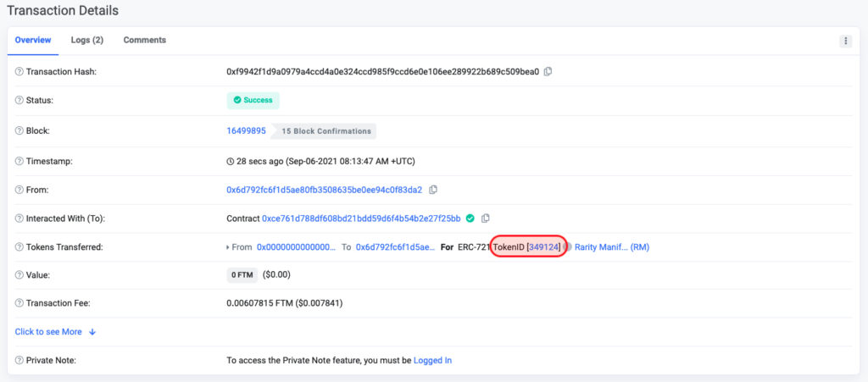Viewport: 868px width, 382px height.
Task: Click the help icon beside Status
Action: [x=19, y=101]
